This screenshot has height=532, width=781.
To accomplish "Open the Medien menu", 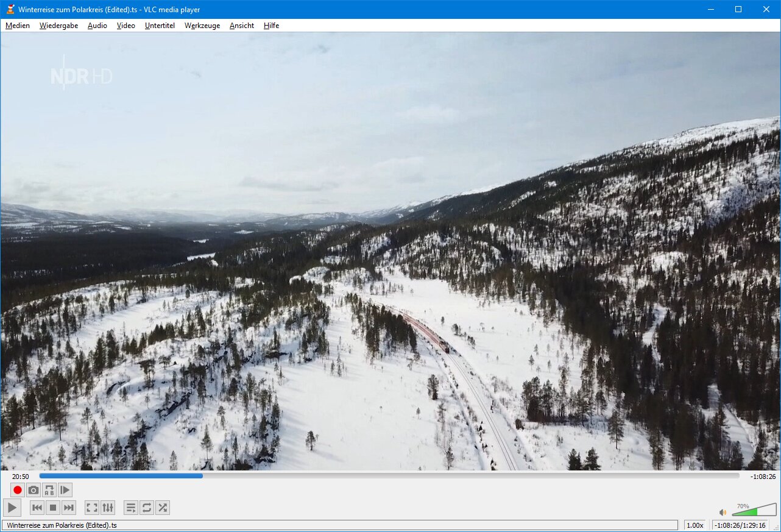I will pos(18,26).
